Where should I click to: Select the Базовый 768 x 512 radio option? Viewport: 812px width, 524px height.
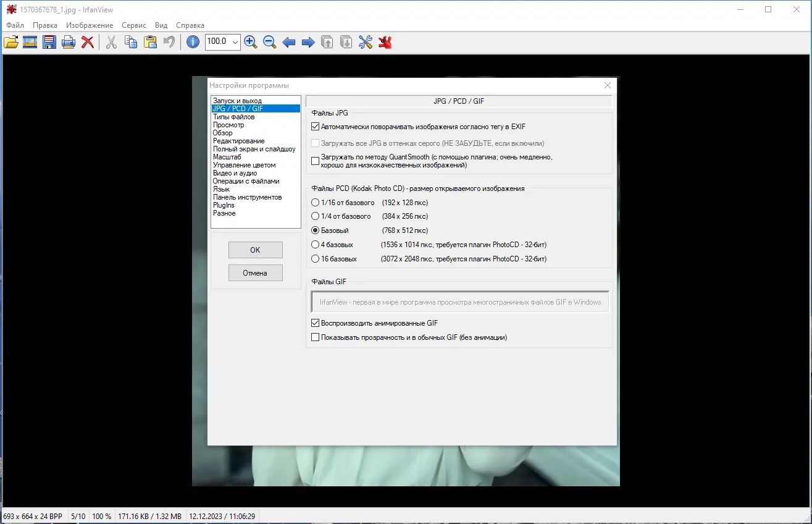tap(316, 230)
